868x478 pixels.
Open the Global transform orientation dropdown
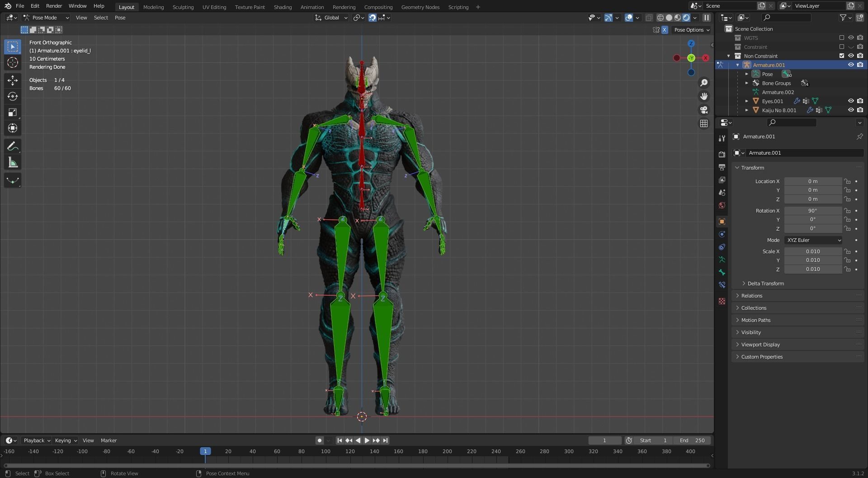(x=331, y=18)
